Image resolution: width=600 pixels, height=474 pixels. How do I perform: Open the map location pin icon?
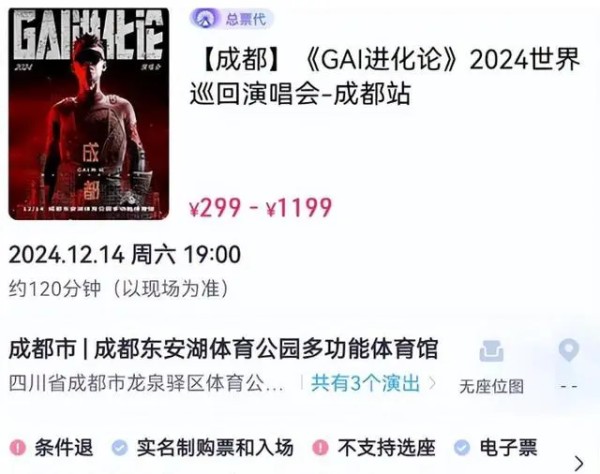569,350
